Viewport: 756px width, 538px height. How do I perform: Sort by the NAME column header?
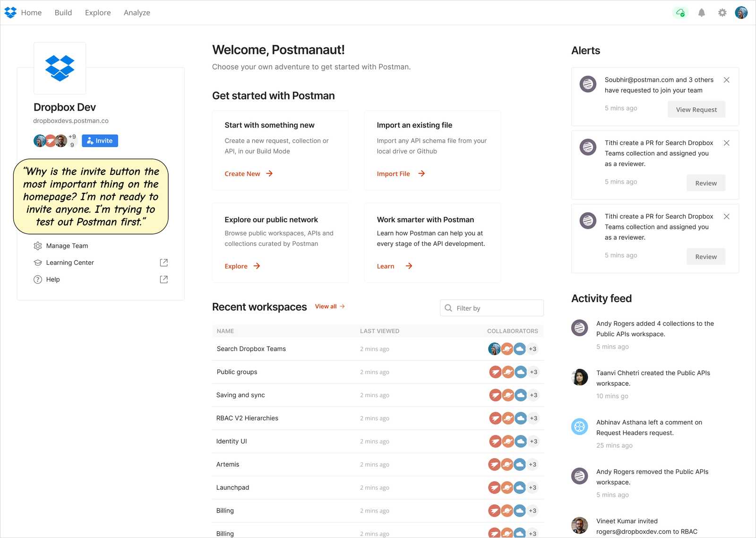pos(225,331)
